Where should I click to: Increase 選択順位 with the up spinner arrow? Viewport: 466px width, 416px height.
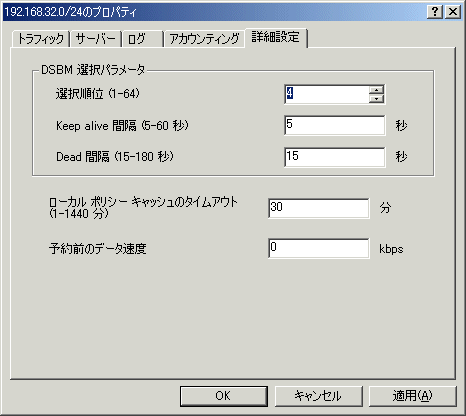coord(376,90)
